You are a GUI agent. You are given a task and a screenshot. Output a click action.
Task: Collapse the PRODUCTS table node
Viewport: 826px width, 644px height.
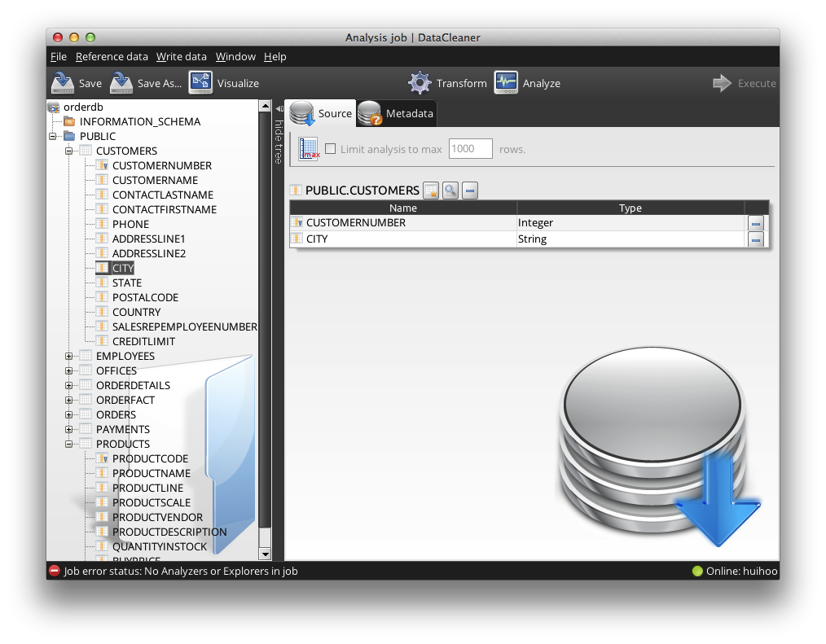[69, 444]
